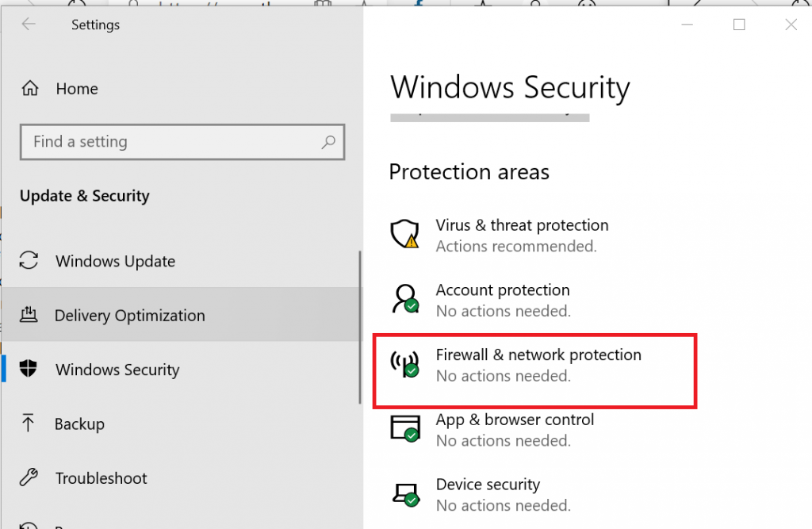Click the App & browser control icon

[405, 428]
